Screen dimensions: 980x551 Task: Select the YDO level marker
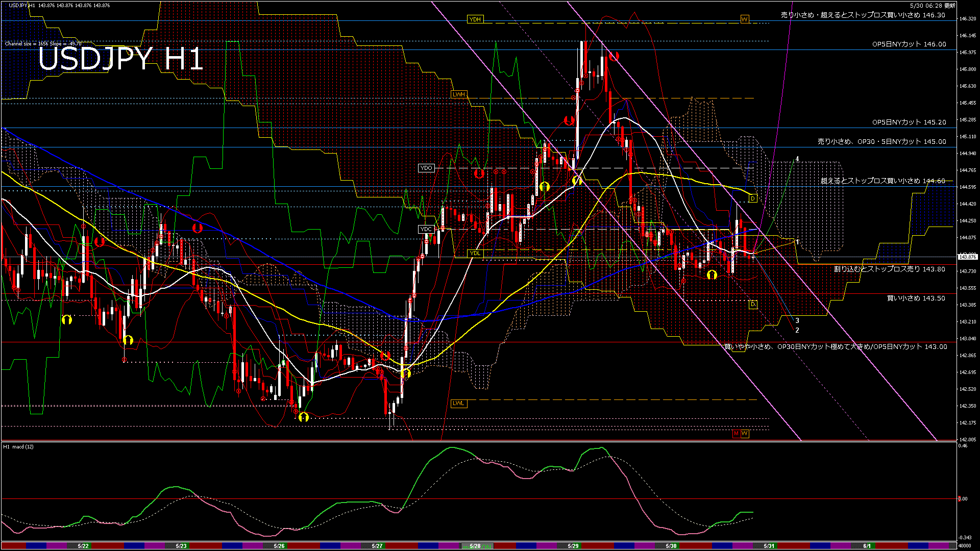426,168
